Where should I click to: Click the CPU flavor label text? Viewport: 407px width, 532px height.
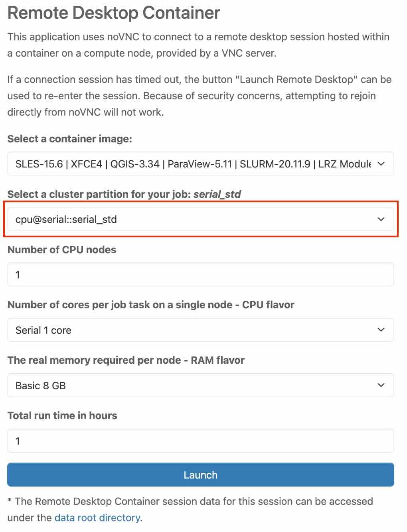151,305
